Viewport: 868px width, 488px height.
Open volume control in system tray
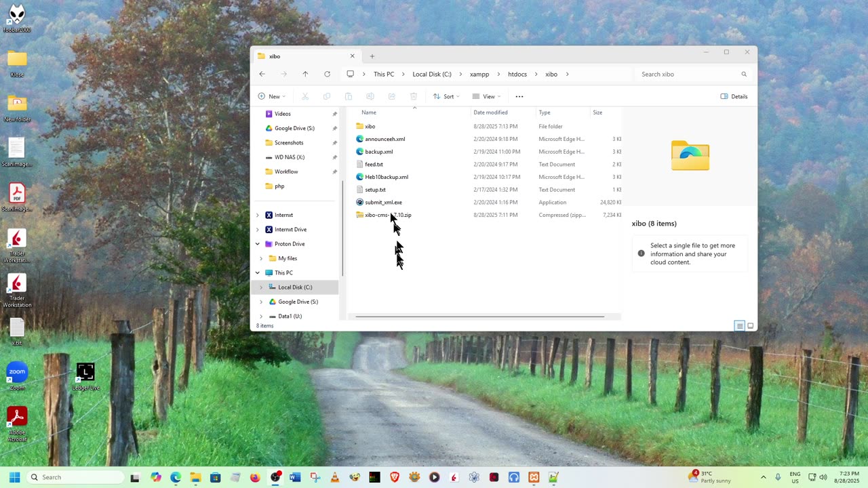[823, 477]
